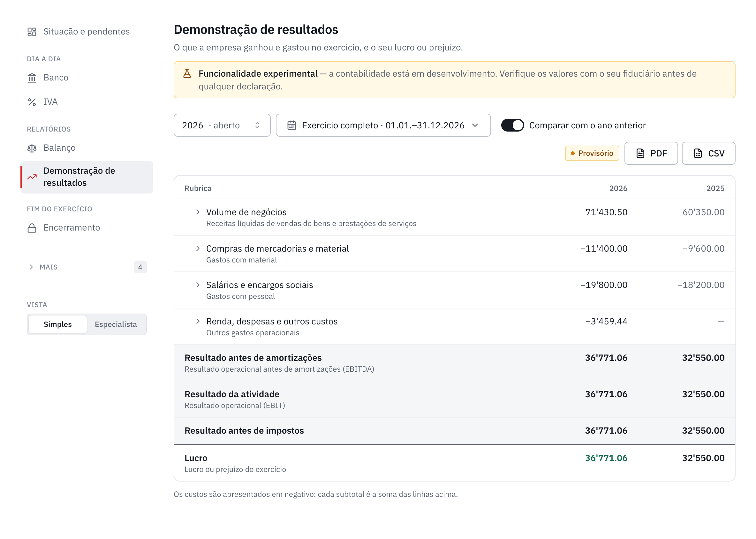Click the Rubrica column header

pos(198,188)
